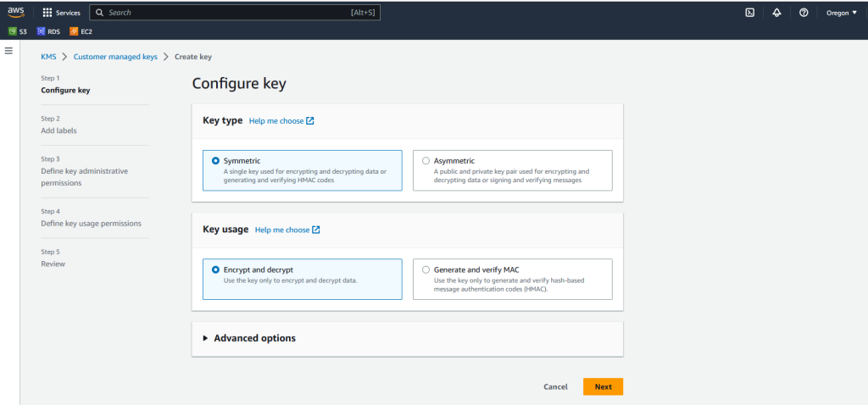Open the Services grid menu
The width and height of the screenshot is (868, 405).
point(47,13)
